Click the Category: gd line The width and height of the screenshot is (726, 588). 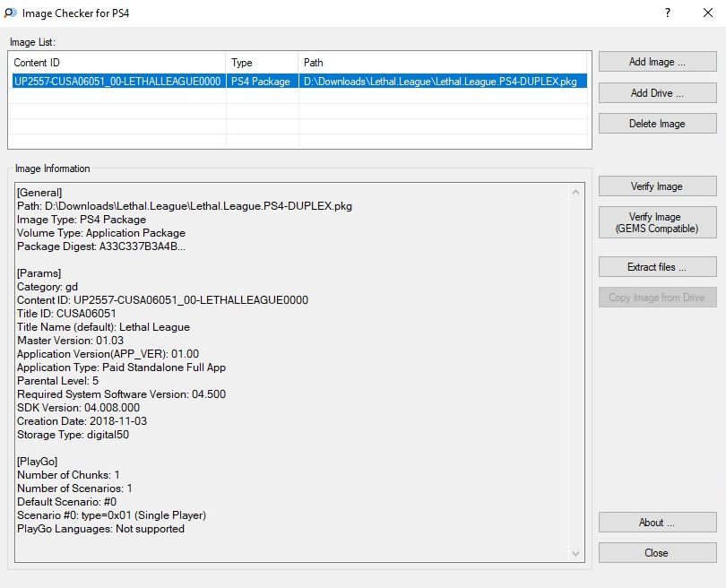click(48, 287)
